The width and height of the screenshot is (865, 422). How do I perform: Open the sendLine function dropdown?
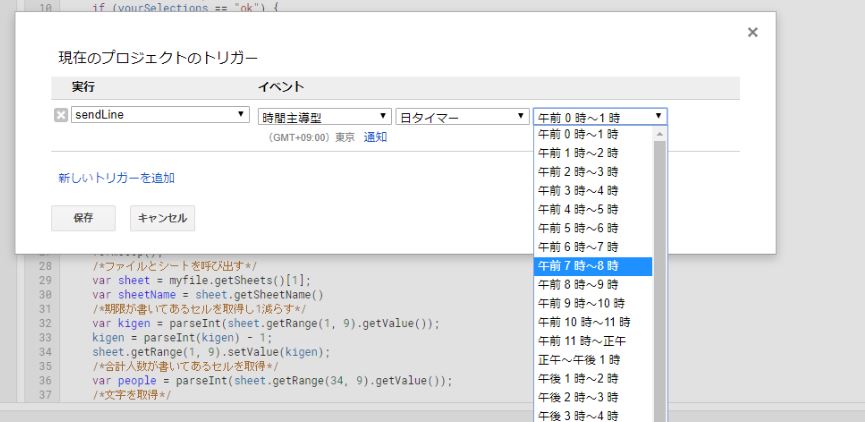pos(159,116)
